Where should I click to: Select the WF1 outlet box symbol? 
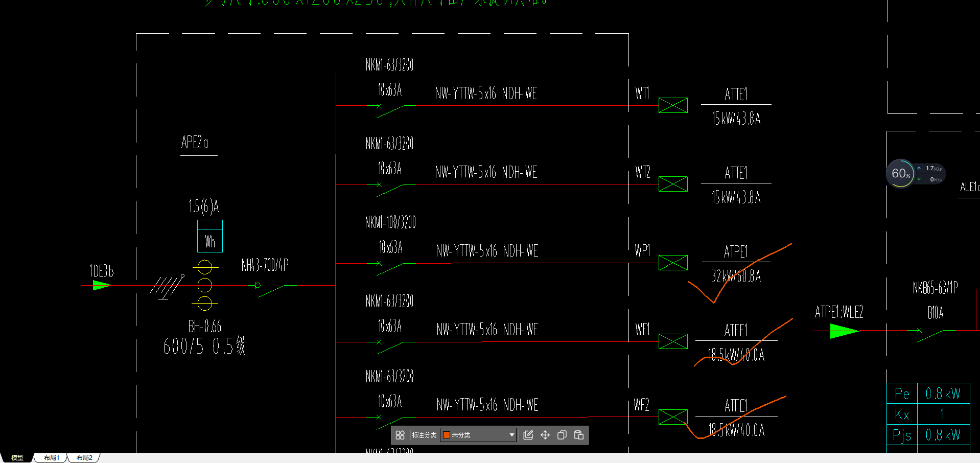coord(673,341)
